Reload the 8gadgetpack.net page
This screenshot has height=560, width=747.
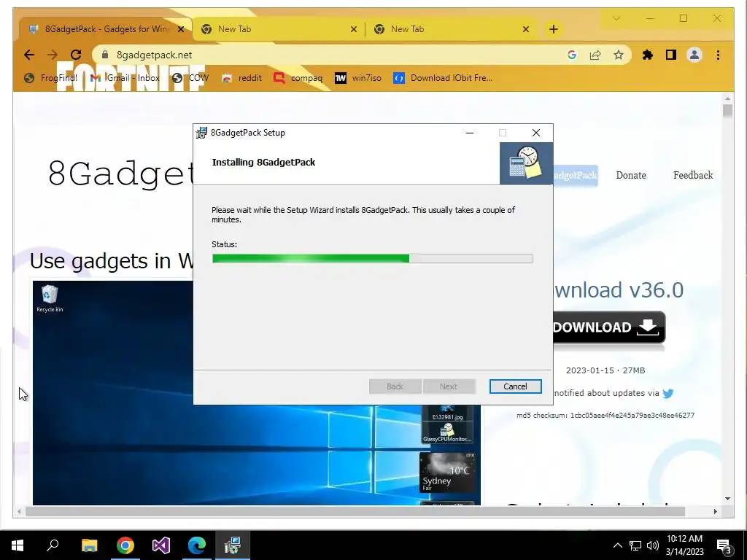[76, 55]
